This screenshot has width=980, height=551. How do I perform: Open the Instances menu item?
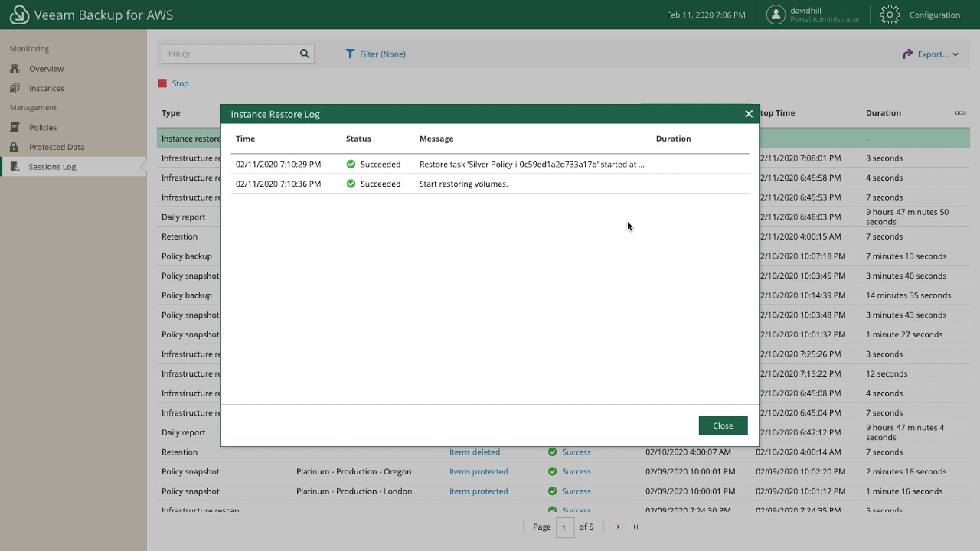[x=47, y=89]
